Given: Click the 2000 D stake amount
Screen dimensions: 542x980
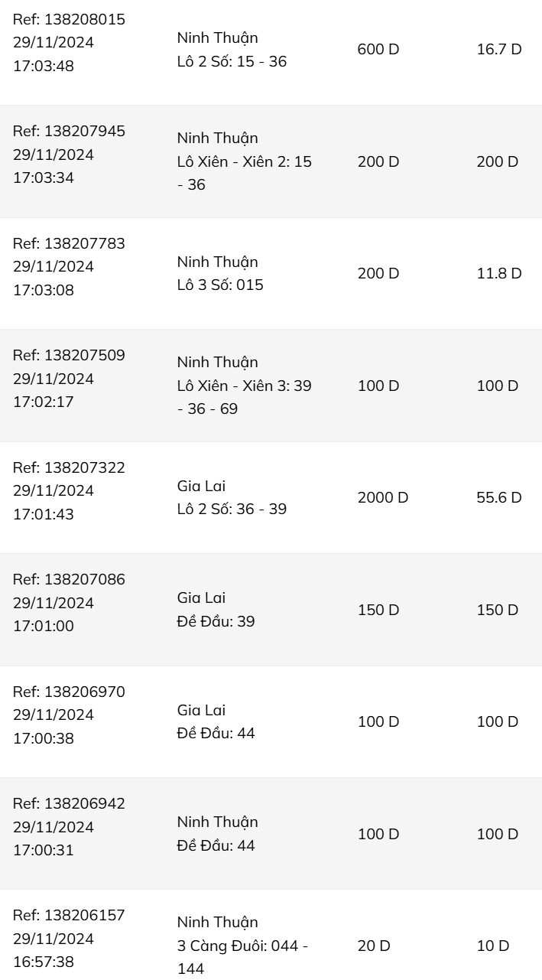Looking at the screenshot, I should click(383, 497).
